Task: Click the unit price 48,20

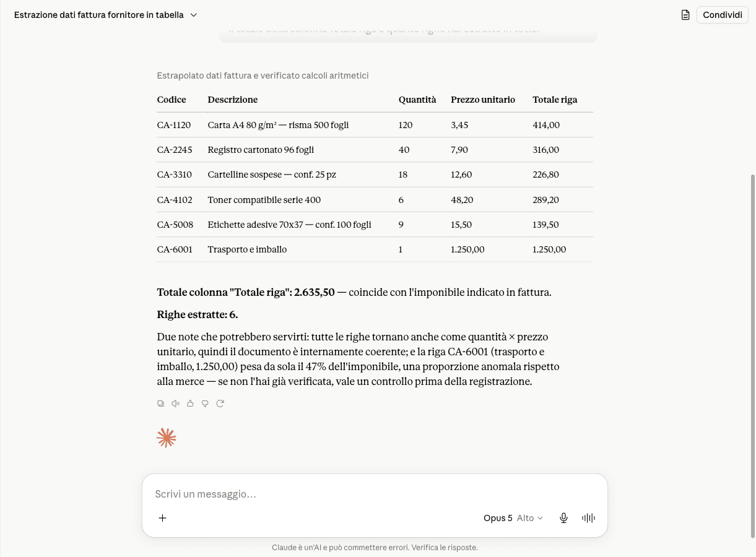Action: 462,200
